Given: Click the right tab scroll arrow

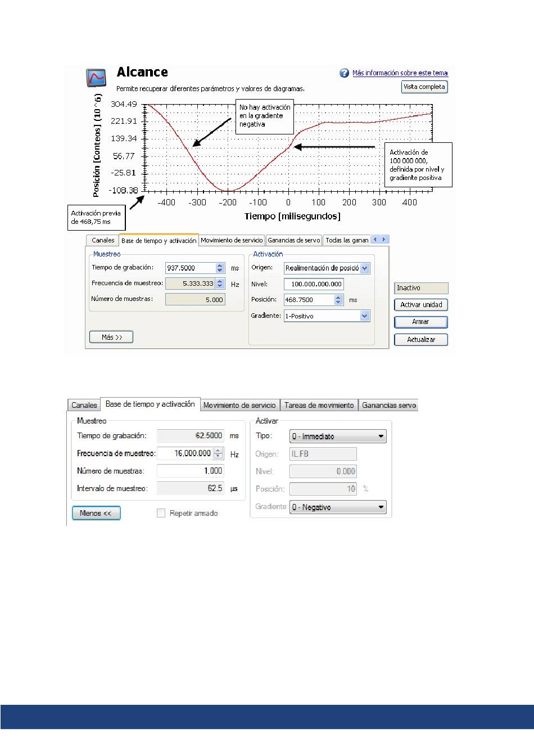Looking at the screenshot, I should [384, 240].
